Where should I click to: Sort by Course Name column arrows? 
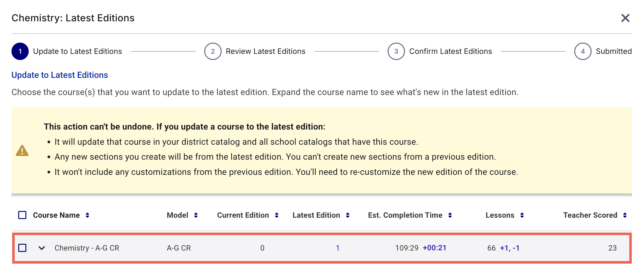point(87,215)
